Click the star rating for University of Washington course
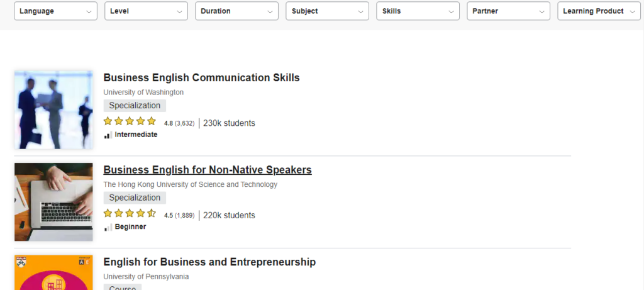The image size is (644, 290). click(x=130, y=121)
